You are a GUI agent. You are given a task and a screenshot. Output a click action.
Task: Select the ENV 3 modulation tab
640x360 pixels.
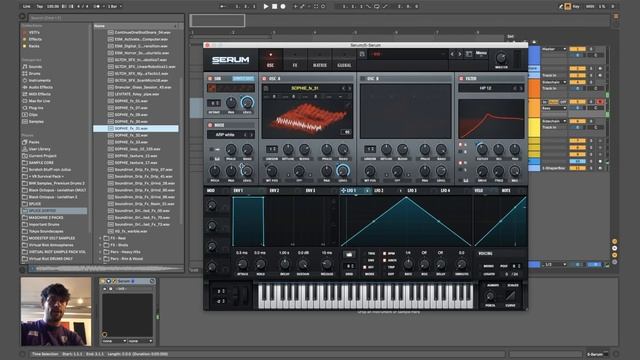311,191
